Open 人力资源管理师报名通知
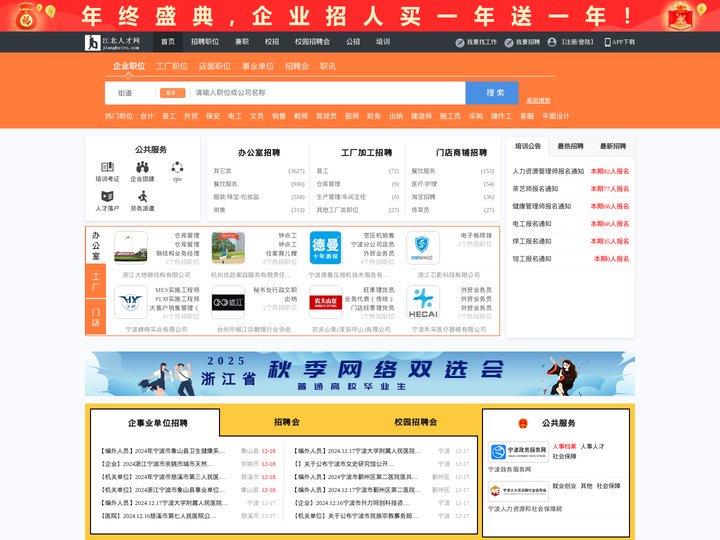This screenshot has height=540, width=720. [x=548, y=171]
